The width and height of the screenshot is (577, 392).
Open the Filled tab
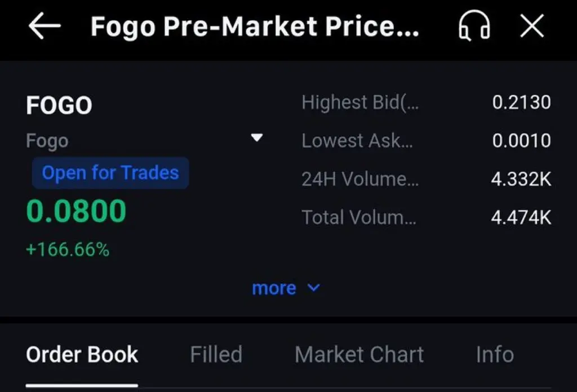click(x=216, y=354)
